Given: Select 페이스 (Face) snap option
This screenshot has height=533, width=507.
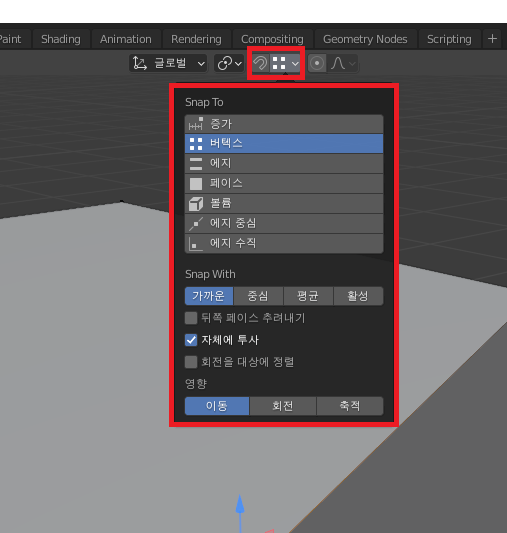Looking at the screenshot, I should coord(284,184).
